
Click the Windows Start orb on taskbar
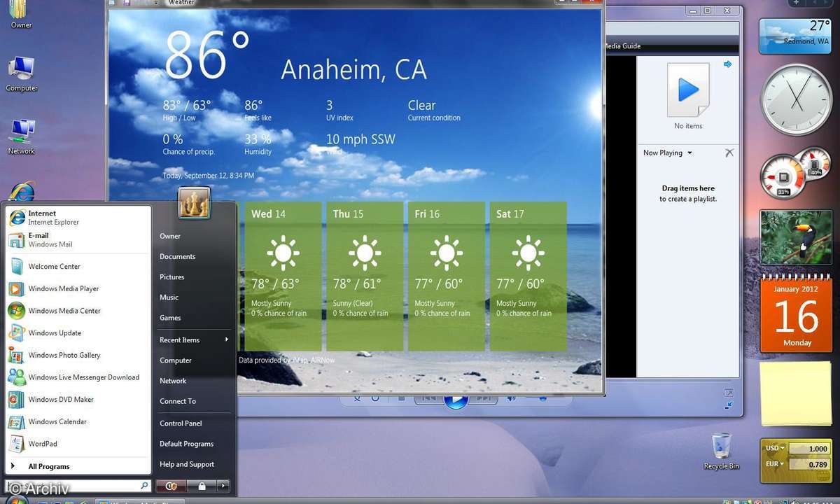17,500
